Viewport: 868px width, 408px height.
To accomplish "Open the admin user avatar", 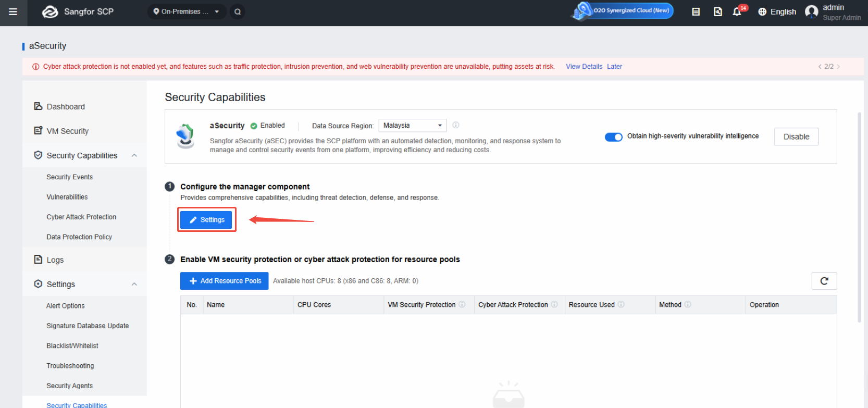I will pyautogui.click(x=811, y=11).
